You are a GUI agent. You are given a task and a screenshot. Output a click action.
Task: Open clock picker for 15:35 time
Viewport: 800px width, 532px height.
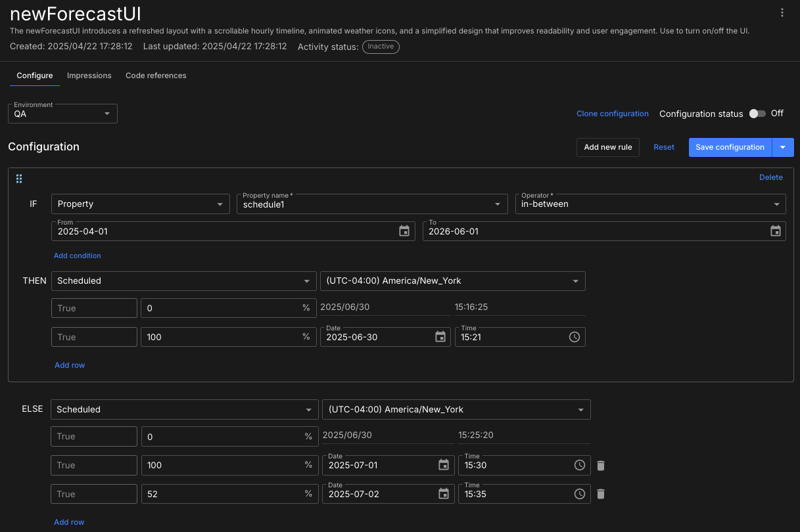[580, 494]
